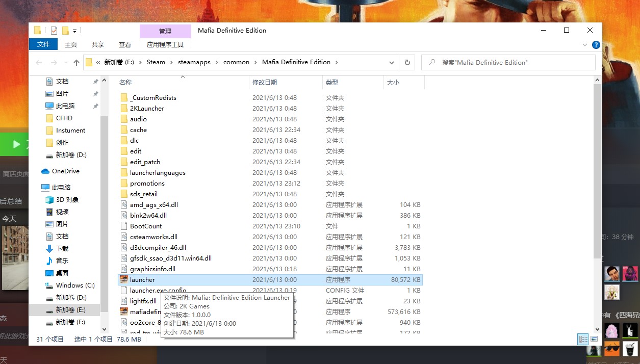This screenshot has width=640, height=364.
Task: Switch to large thumbnails view in status bar
Action: [595, 339]
